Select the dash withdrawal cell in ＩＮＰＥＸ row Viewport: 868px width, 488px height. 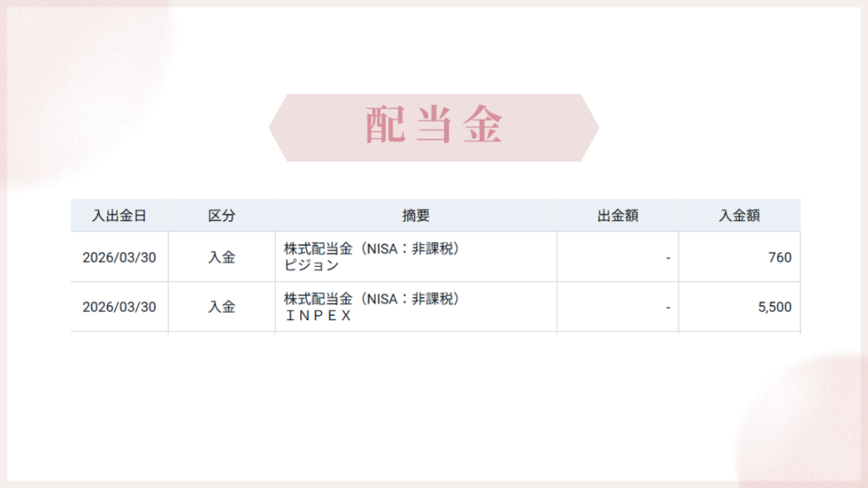click(668, 307)
